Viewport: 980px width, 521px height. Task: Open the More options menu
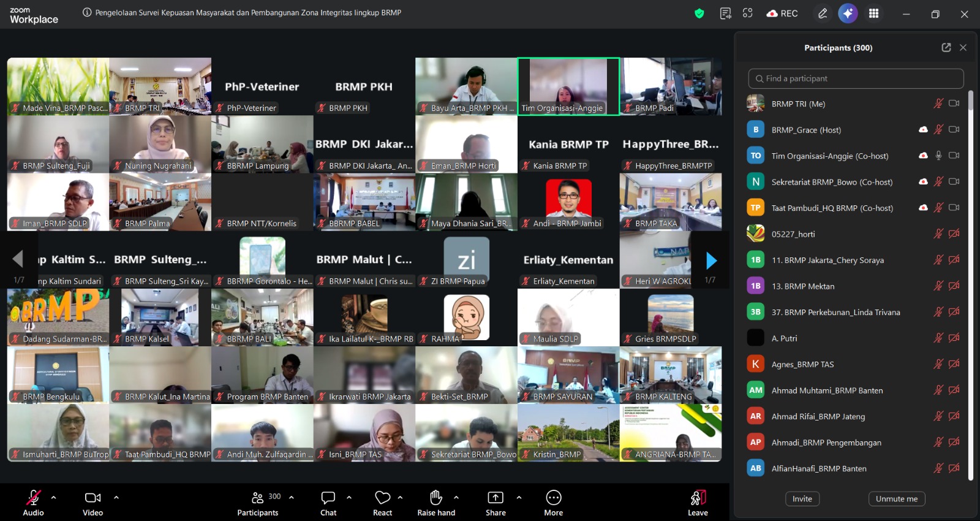553,503
